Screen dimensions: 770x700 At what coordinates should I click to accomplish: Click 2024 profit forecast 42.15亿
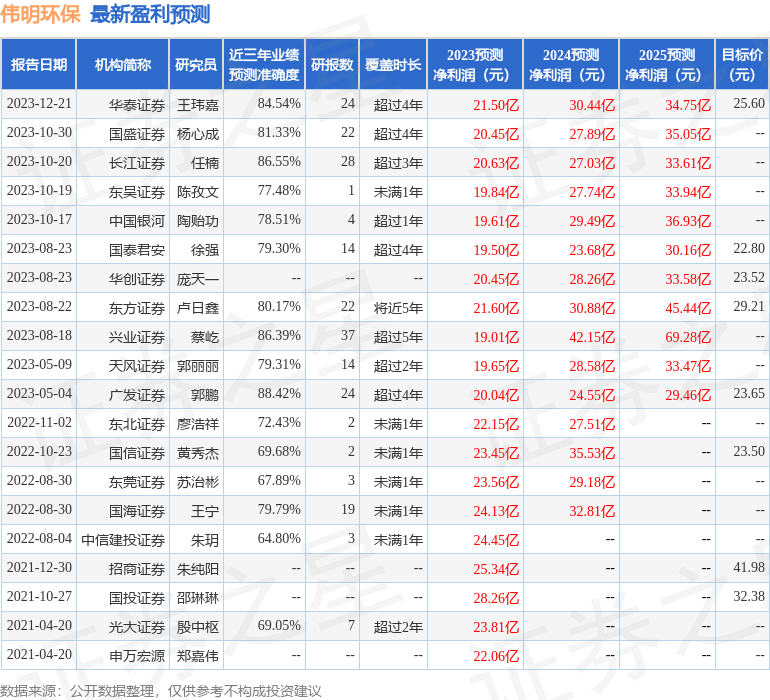(592, 337)
